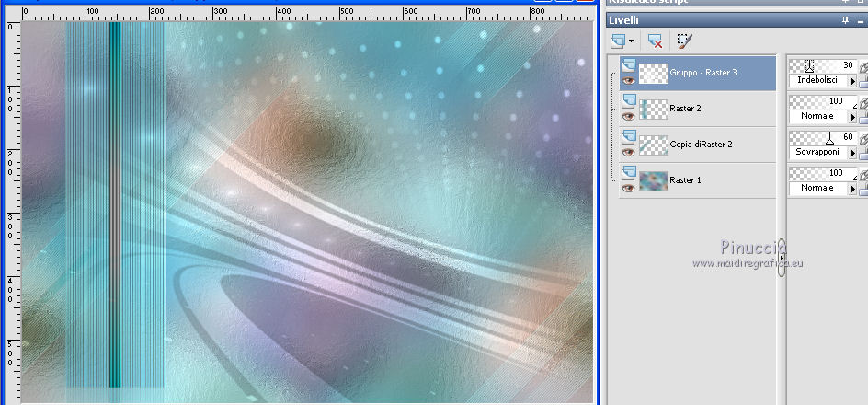The width and height of the screenshot is (868, 405).
Task: Click layer type icon of Raster 1
Action: pyautogui.click(x=628, y=173)
